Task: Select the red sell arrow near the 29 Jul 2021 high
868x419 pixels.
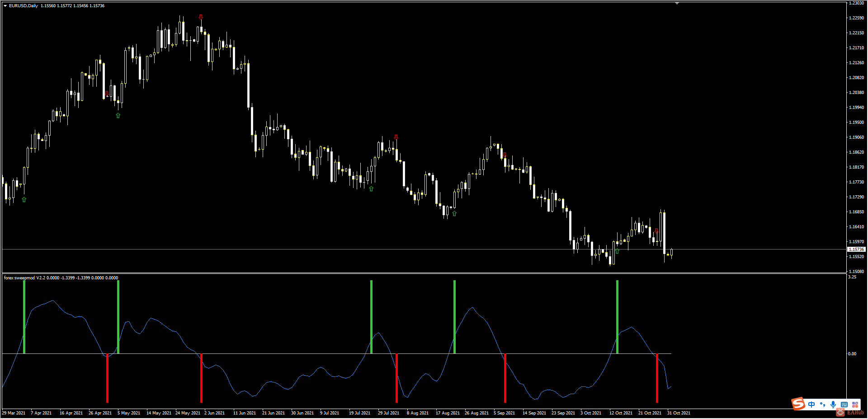Action: 396,137
